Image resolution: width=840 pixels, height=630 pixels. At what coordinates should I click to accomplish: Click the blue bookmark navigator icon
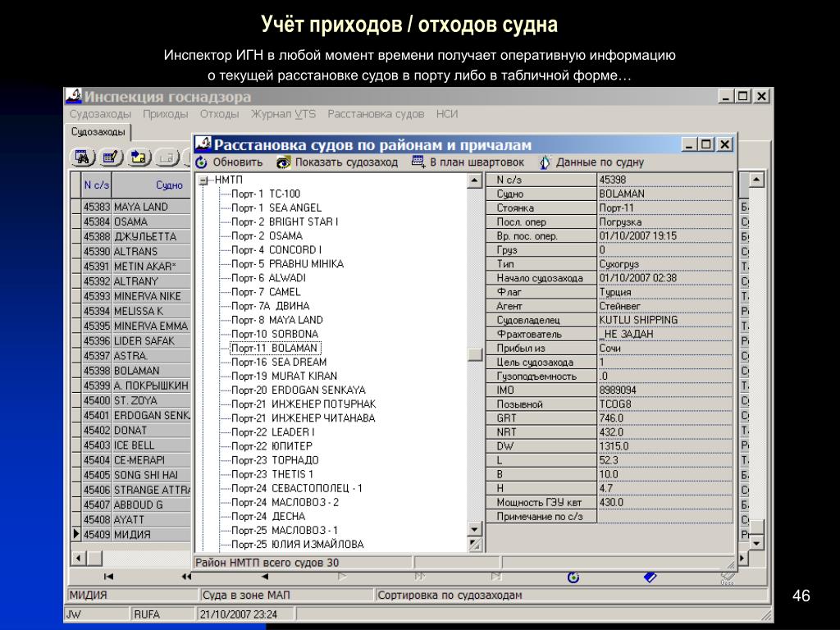650,577
